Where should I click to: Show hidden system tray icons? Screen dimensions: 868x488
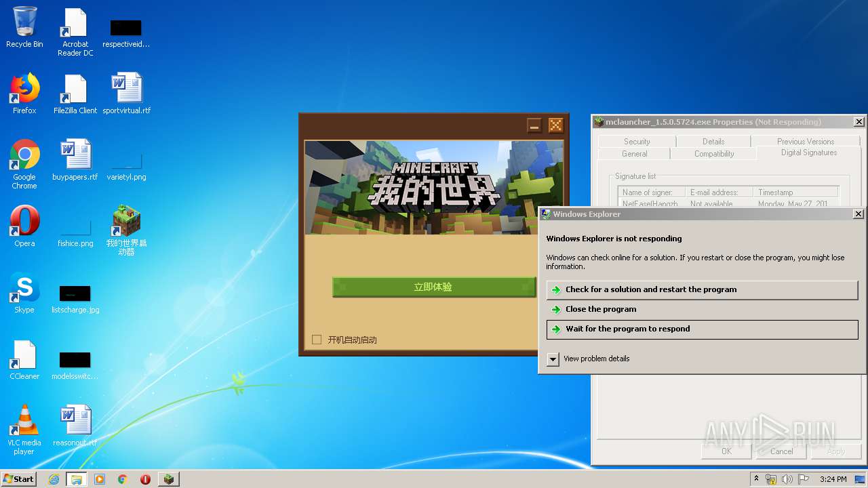point(757,479)
